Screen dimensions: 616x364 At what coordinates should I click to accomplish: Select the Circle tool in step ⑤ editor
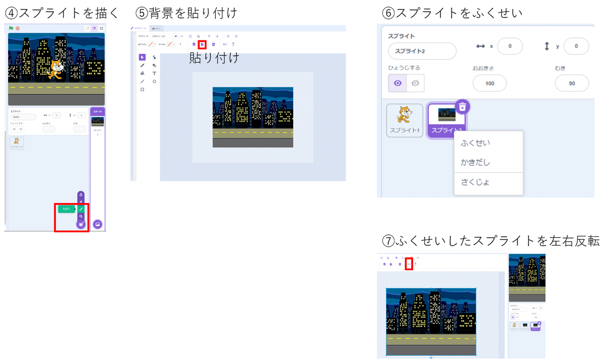coord(155,82)
